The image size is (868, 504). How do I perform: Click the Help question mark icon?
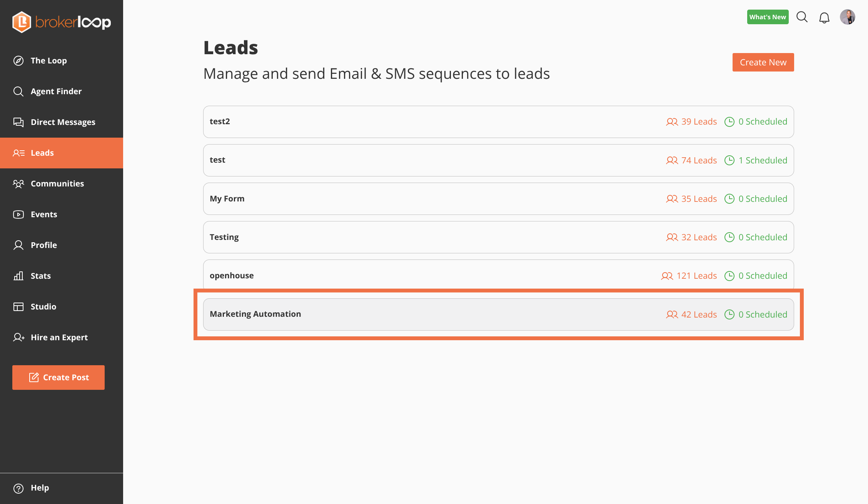pyautogui.click(x=18, y=488)
